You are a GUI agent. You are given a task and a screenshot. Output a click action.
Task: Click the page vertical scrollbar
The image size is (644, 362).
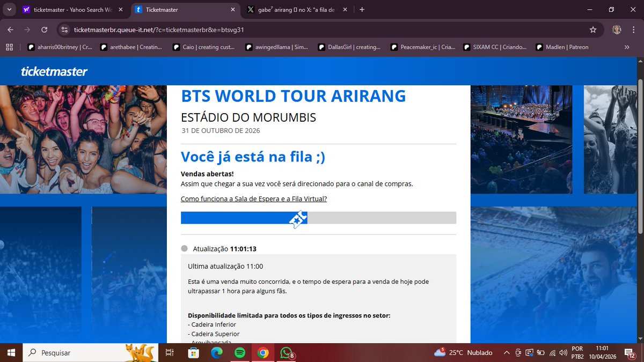point(640,156)
